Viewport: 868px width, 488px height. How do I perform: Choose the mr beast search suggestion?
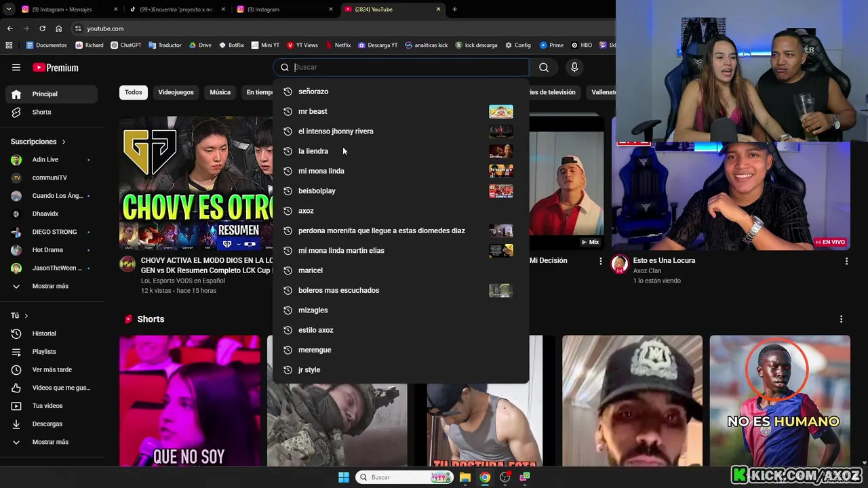click(400, 111)
